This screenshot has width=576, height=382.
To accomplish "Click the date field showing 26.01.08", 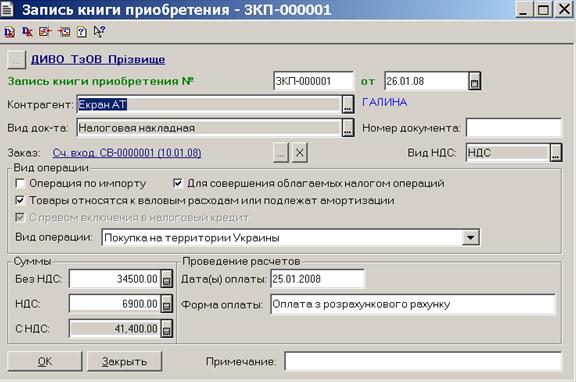I will (426, 81).
